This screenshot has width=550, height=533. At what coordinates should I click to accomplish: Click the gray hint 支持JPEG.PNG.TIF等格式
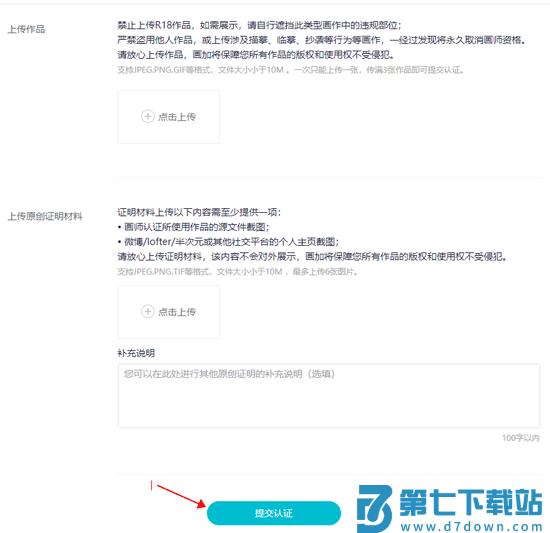coord(237,271)
